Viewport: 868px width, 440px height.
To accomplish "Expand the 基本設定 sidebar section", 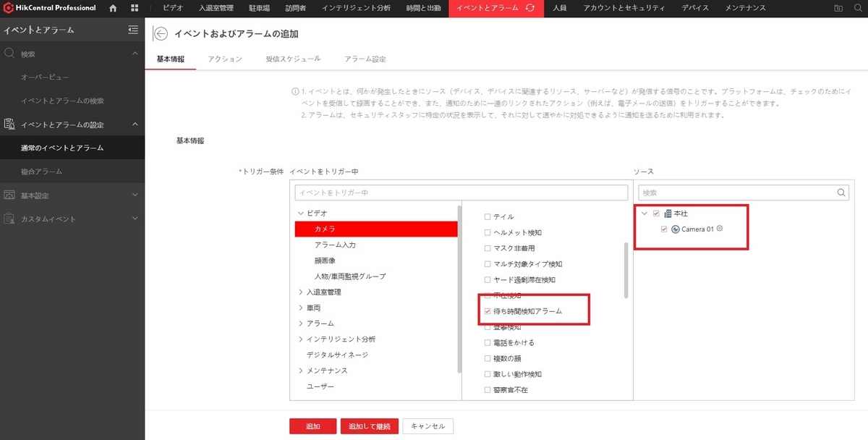I will point(135,195).
